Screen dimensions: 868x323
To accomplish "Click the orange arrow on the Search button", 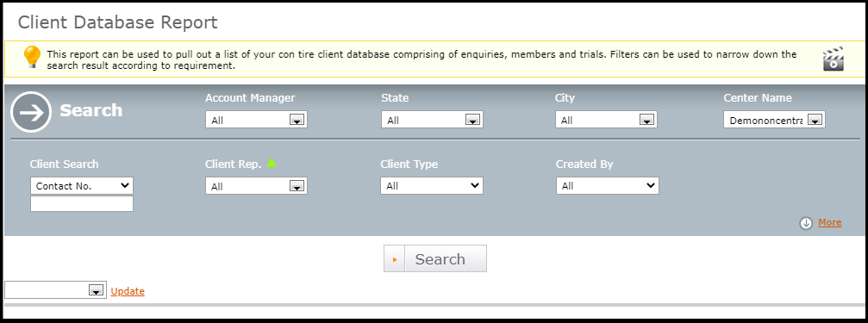I will point(395,259).
